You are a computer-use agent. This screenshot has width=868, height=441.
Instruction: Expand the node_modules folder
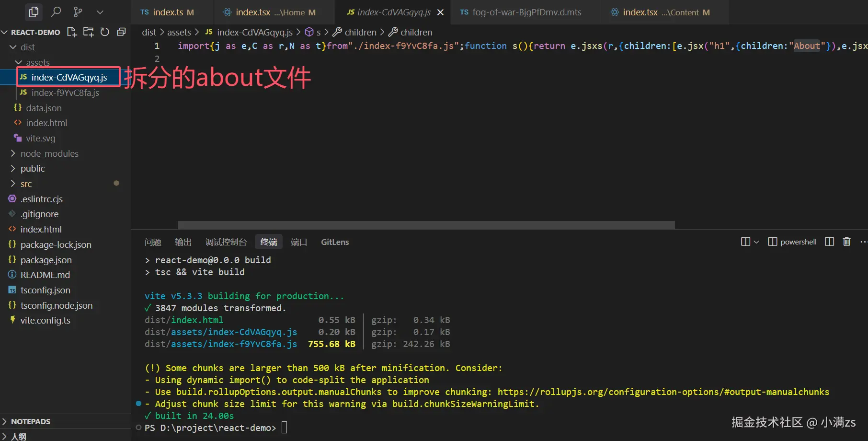click(49, 153)
